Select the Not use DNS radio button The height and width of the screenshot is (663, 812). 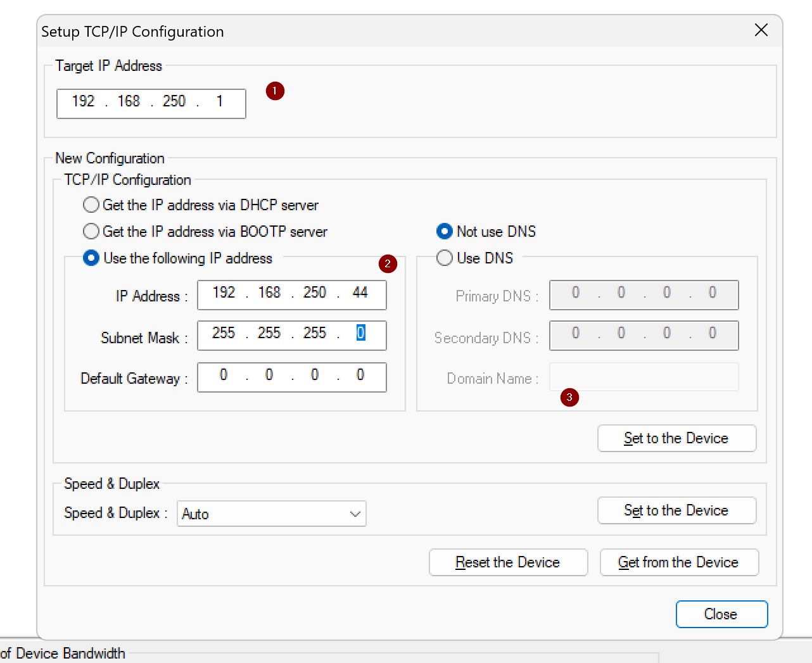[445, 232]
